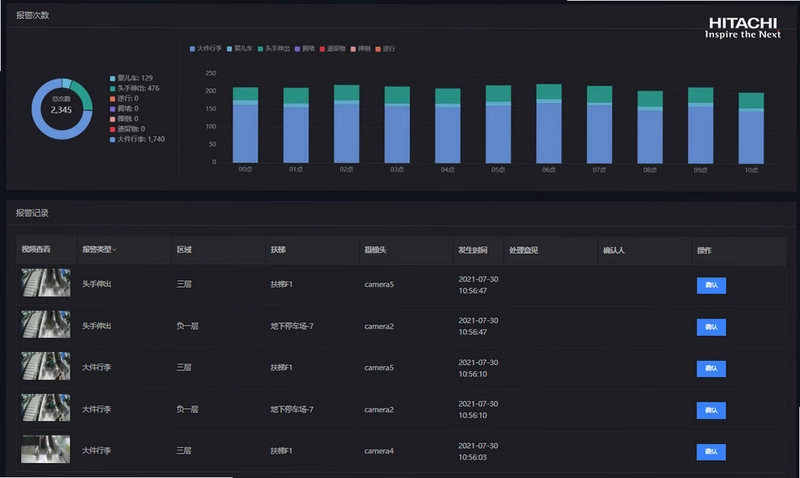Open video thumbnail for first 头手伸出 record
Viewport: 800px width, 478px height.
[x=46, y=283]
